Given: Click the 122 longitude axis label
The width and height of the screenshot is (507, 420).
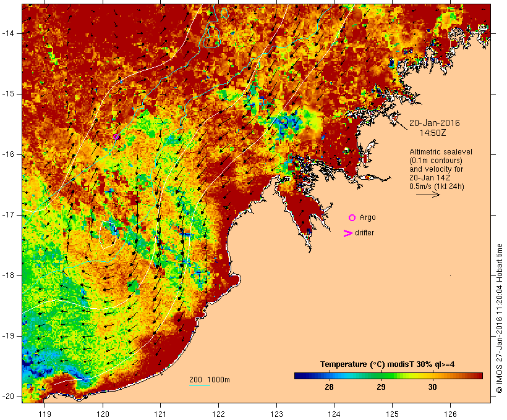Looking at the screenshot, I should (x=219, y=414).
